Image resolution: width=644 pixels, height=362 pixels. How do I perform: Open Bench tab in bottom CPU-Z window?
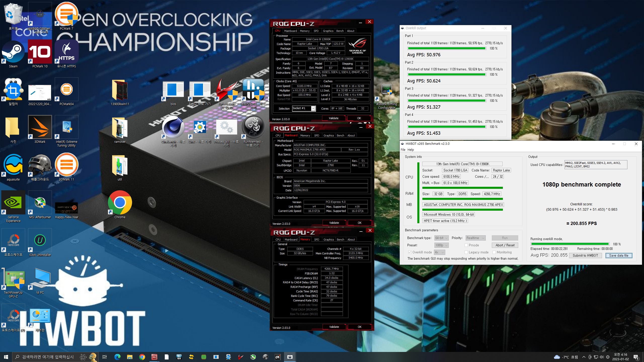340,240
